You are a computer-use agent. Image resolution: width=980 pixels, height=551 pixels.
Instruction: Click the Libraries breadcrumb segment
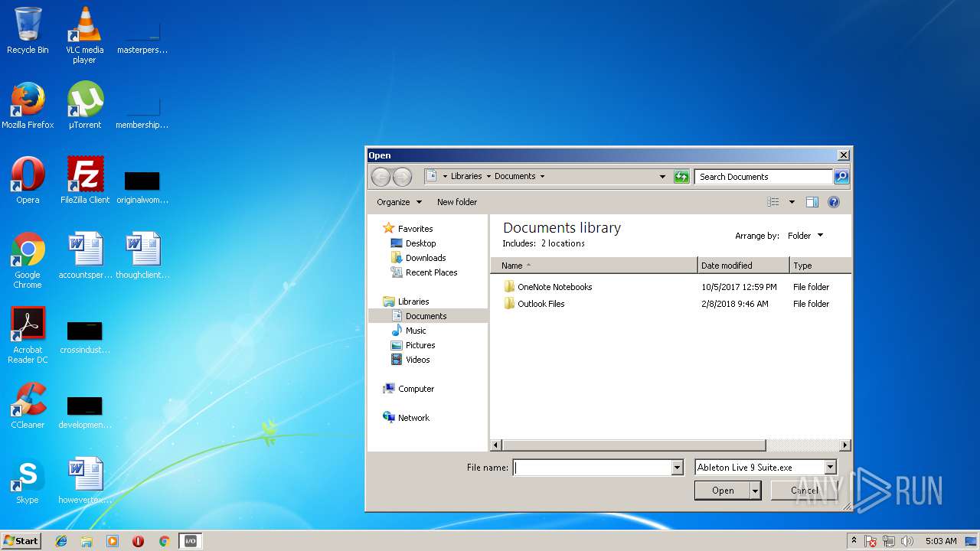pos(466,176)
